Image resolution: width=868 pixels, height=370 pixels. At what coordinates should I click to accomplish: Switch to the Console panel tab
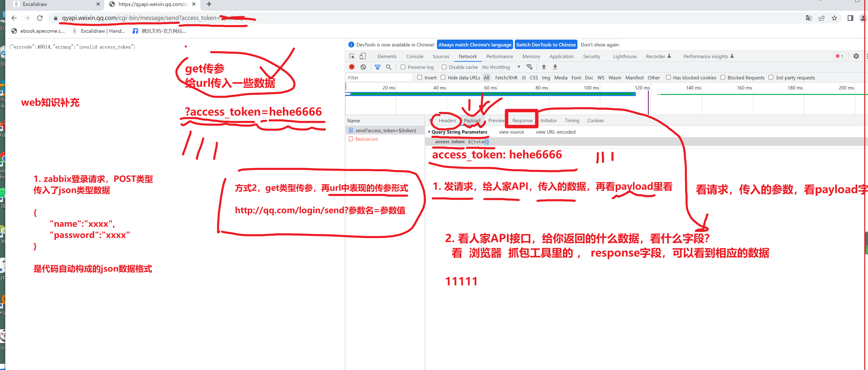point(415,56)
